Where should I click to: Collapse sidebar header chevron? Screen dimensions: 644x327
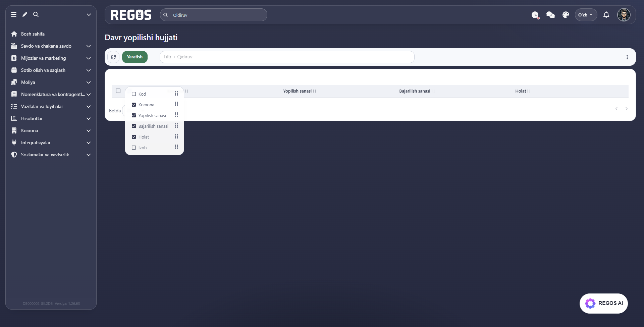(x=89, y=14)
